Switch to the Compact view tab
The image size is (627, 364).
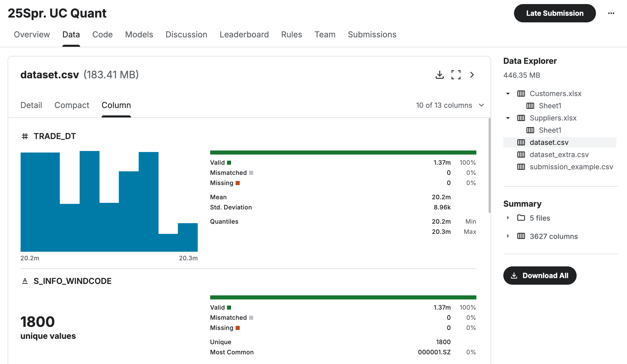[x=72, y=105]
